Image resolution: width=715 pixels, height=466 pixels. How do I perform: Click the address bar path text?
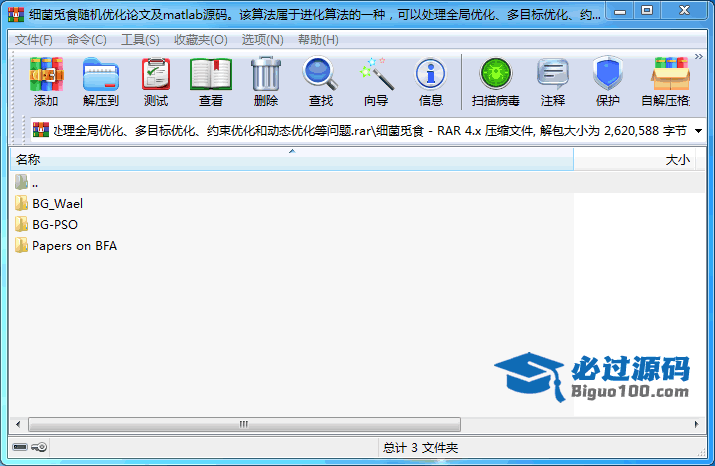click(370, 131)
